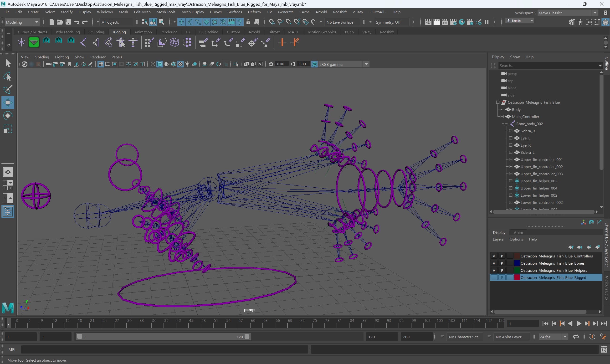Select the Move tool in toolbox
Viewport: 610px width, 364px height.
coord(8,103)
